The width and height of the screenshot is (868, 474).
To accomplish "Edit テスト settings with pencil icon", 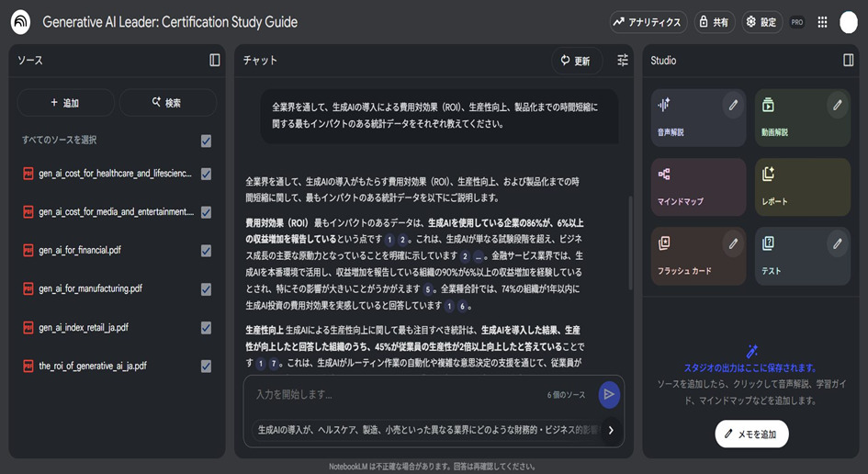I will pyautogui.click(x=837, y=243).
